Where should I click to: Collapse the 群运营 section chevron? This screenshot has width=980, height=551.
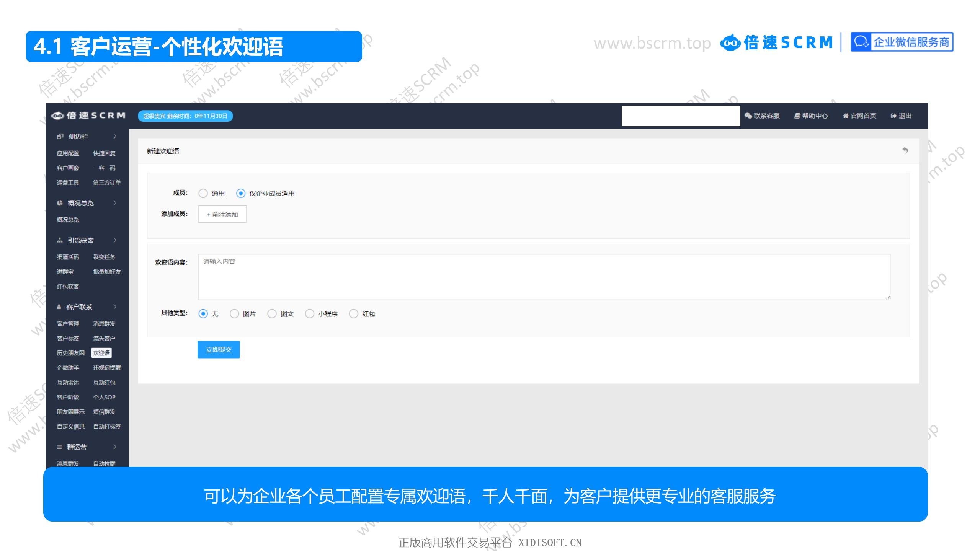[115, 447]
